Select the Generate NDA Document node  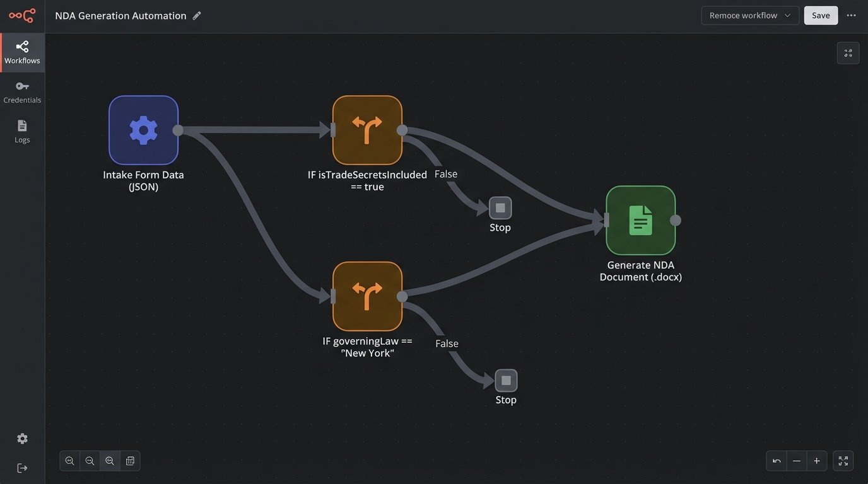coord(640,220)
